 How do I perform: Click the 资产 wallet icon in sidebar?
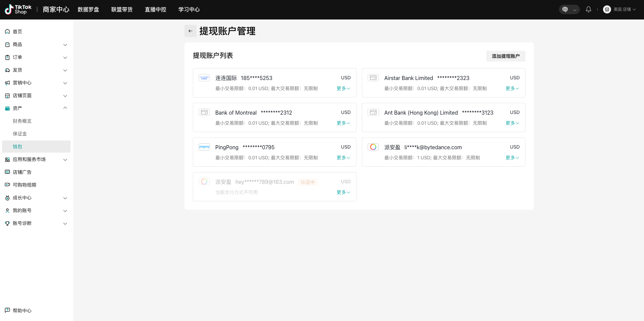[7, 108]
